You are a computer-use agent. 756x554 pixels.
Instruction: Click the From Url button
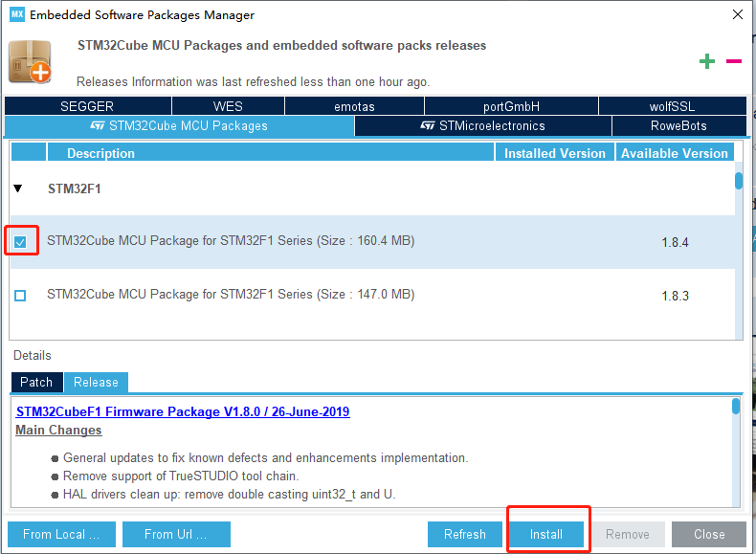coord(176,534)
